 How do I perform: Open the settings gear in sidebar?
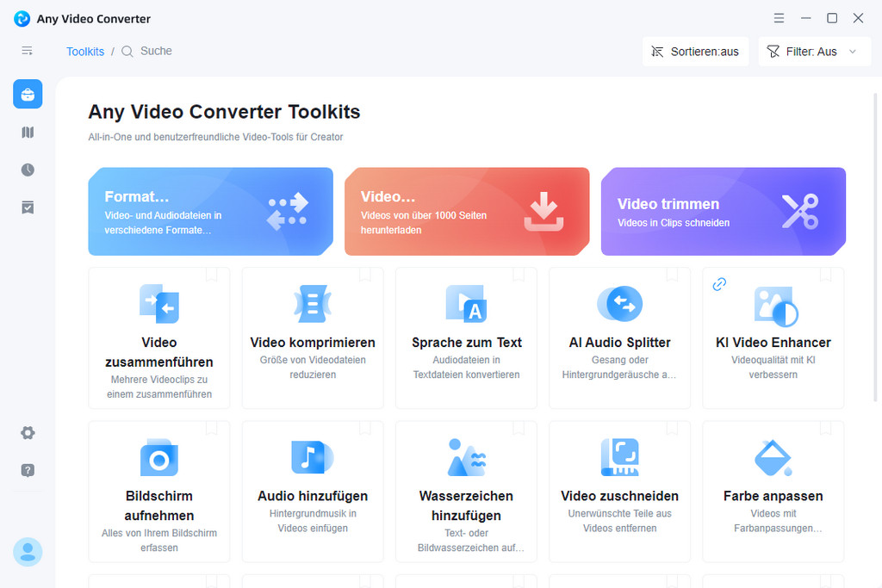pos(28,433)
